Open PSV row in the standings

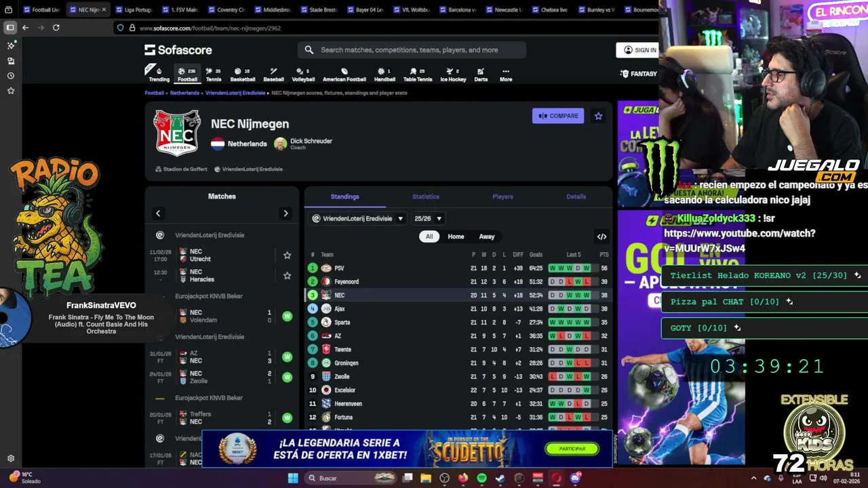(458, 268)
